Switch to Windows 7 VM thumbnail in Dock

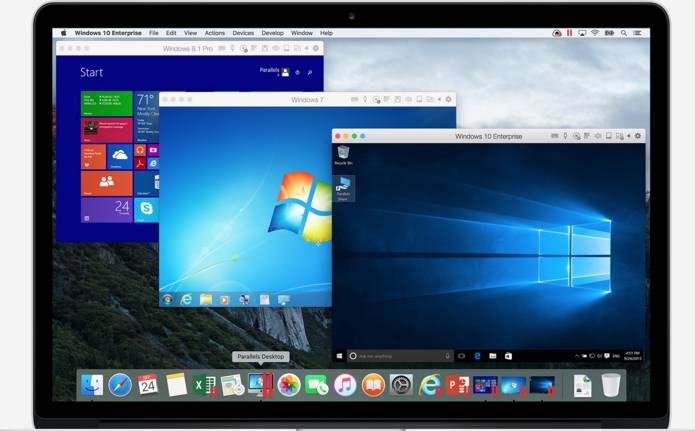coord(514,385)
